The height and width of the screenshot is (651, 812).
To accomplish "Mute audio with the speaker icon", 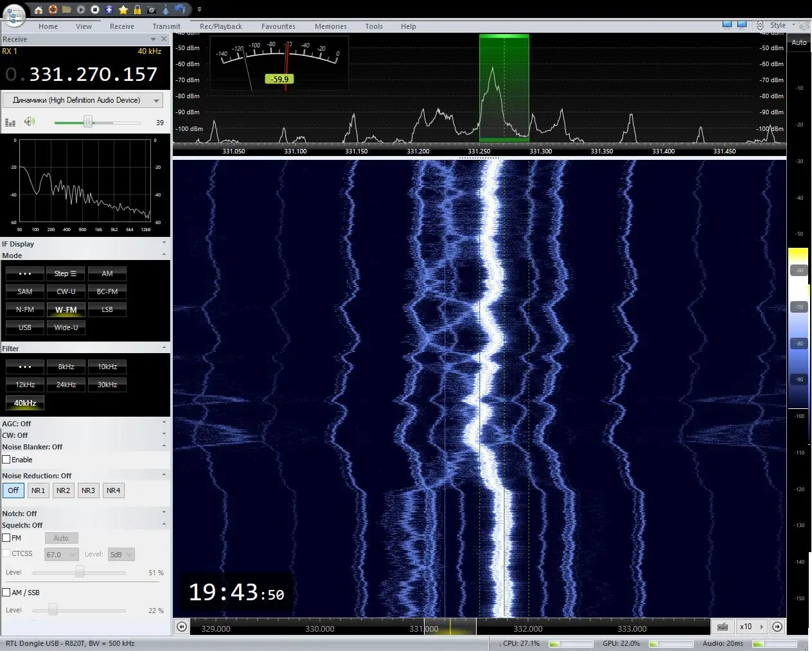I will 29,122.
